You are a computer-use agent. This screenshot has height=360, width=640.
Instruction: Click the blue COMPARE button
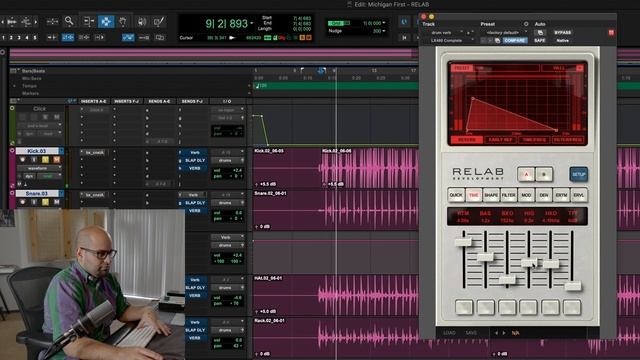[515, 40]
